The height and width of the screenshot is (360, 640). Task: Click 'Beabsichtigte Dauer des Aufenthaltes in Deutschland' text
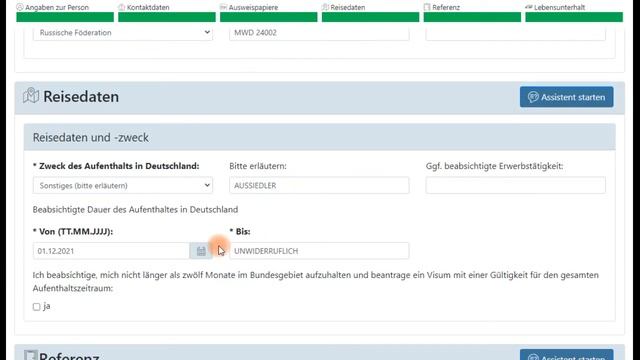point(135,209)
